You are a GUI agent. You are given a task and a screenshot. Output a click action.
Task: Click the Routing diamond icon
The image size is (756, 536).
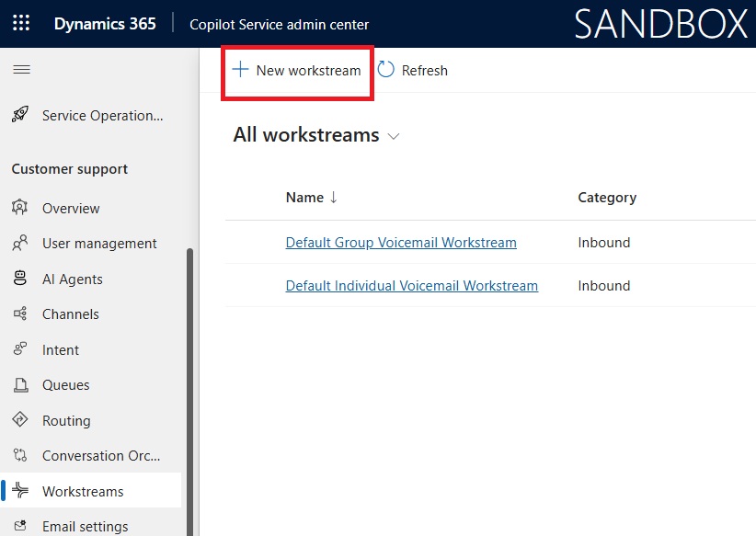[x=19, y=420]
